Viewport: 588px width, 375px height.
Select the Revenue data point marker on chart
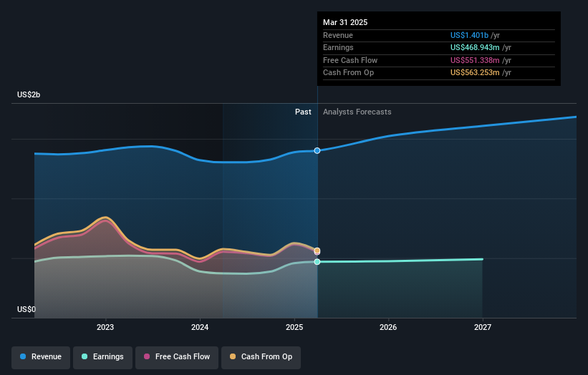317,150
